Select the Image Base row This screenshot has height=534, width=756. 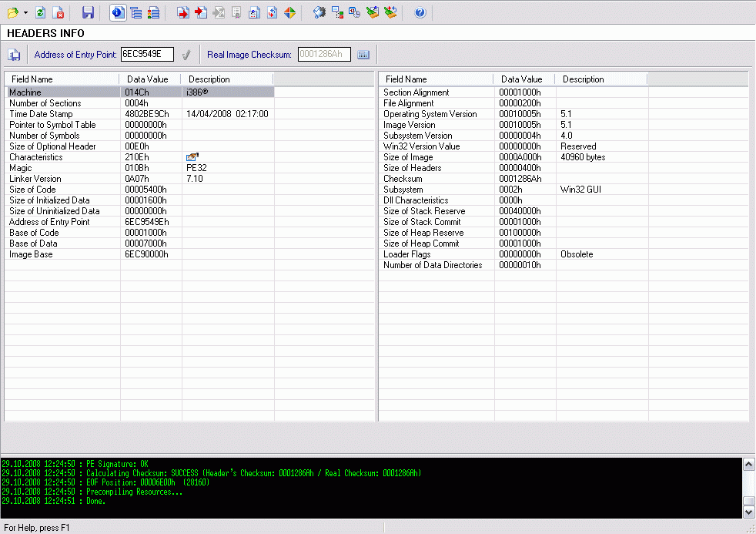click(140, 254)
